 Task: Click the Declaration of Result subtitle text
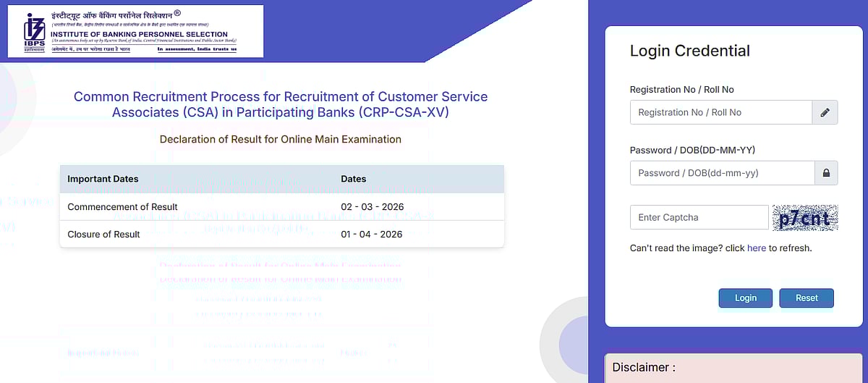click(x=280, y=139)
